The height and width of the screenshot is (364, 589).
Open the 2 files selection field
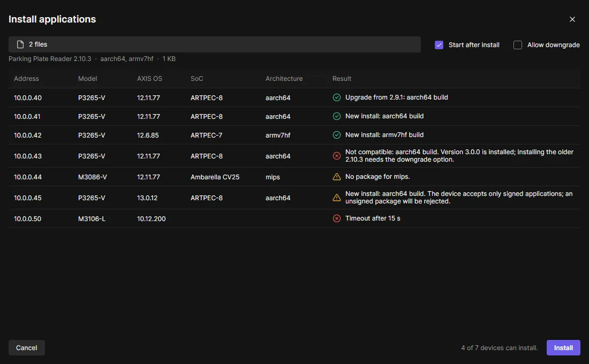[x=215, y=44]
